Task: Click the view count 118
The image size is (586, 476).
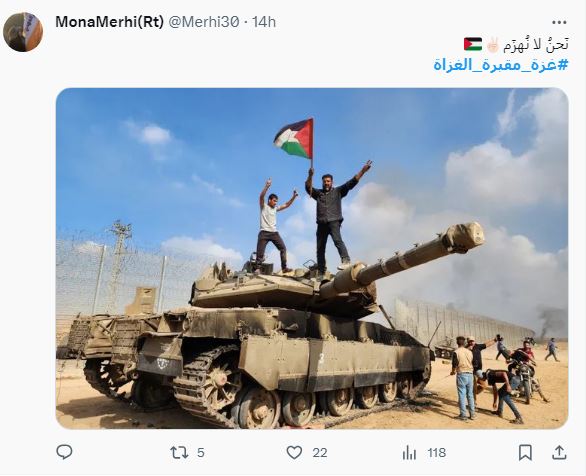Action: point(437,453)
